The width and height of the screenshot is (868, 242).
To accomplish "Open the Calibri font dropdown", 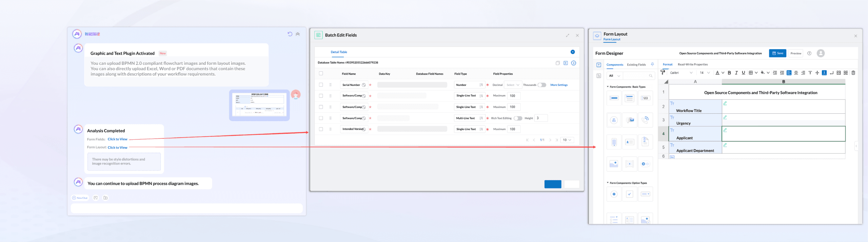I will pos(681,73).
